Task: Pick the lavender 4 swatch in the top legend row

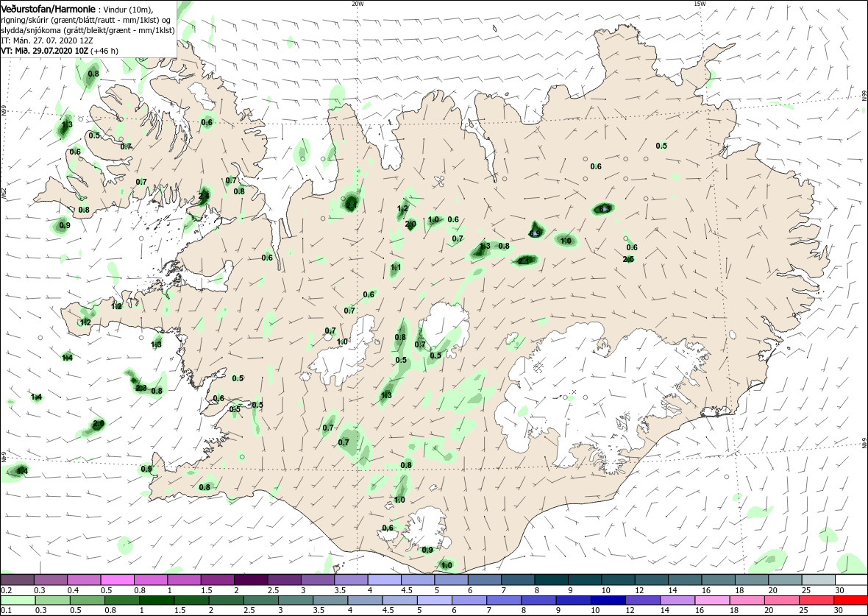Action: (x=384, y=579)
